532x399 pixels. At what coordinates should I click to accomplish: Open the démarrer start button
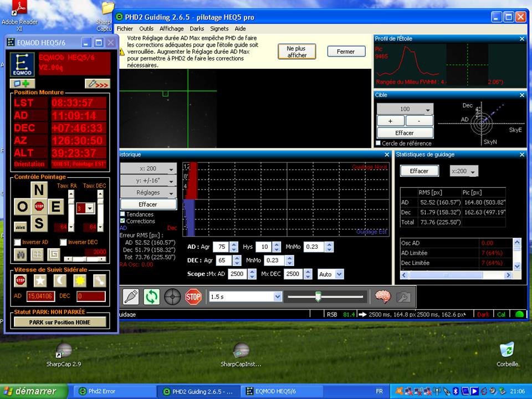coord(33,391)
